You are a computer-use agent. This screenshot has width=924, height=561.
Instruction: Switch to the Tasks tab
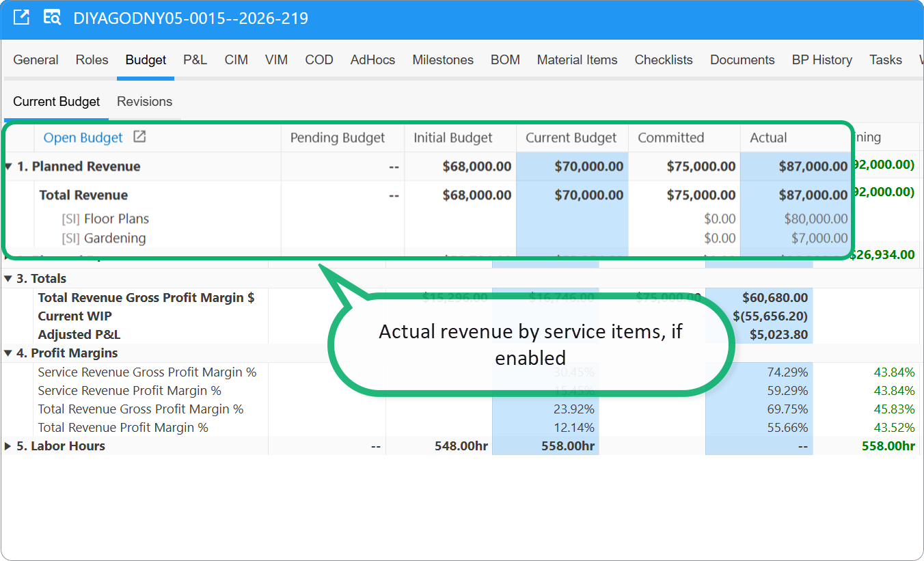click(x=886, y=60)
